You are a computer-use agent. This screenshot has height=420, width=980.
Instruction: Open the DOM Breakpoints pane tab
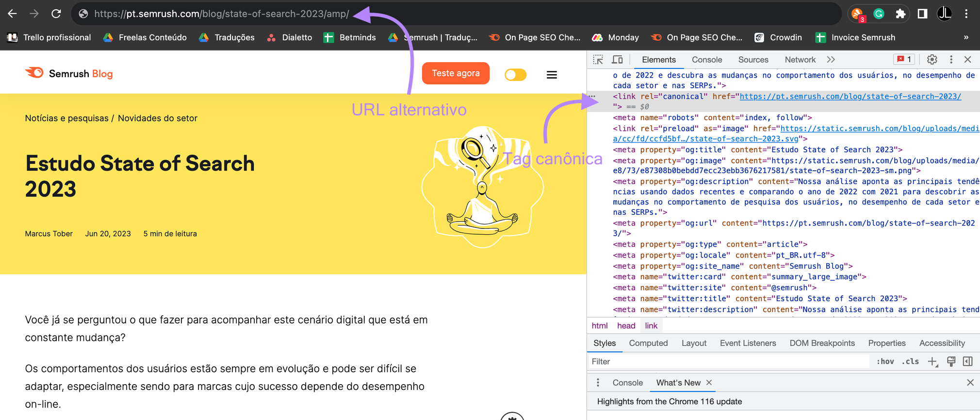[x=822, y=343]
